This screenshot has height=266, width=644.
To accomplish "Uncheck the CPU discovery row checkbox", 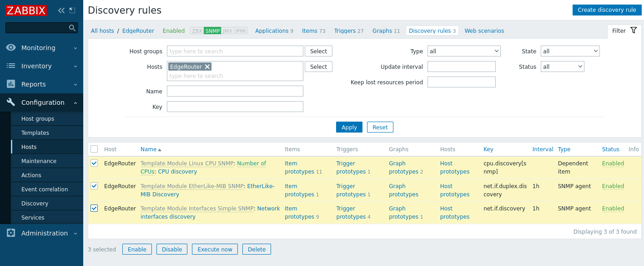I will (94, 163).
